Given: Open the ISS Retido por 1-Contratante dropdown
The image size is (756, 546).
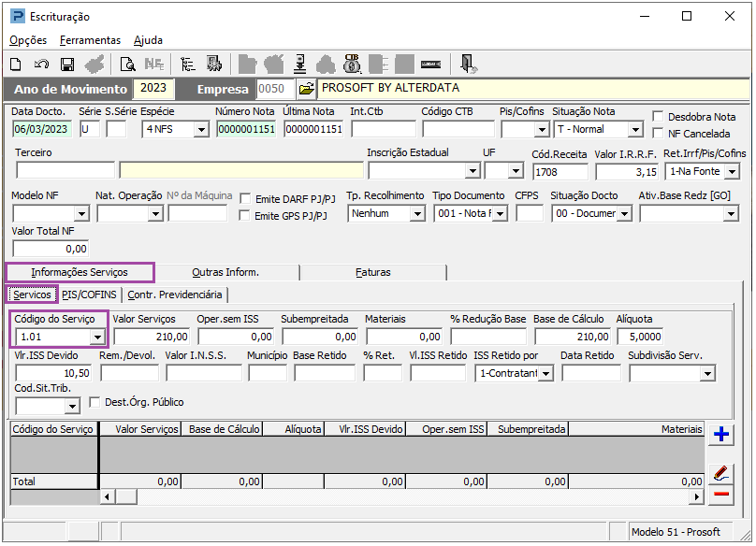Looking at the screenshot, I should (x=545, y=373).
